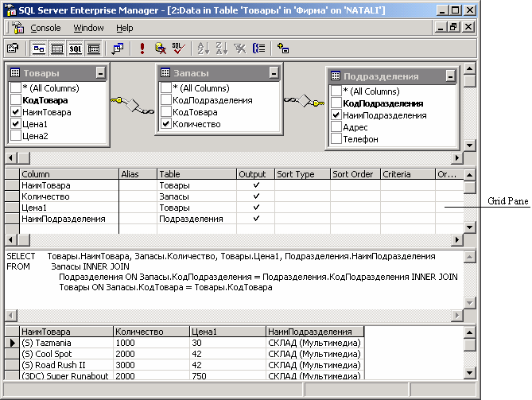Click the (S) Road Rush II cell
This screenshot has height=400, width=532.
click(67, 365)
